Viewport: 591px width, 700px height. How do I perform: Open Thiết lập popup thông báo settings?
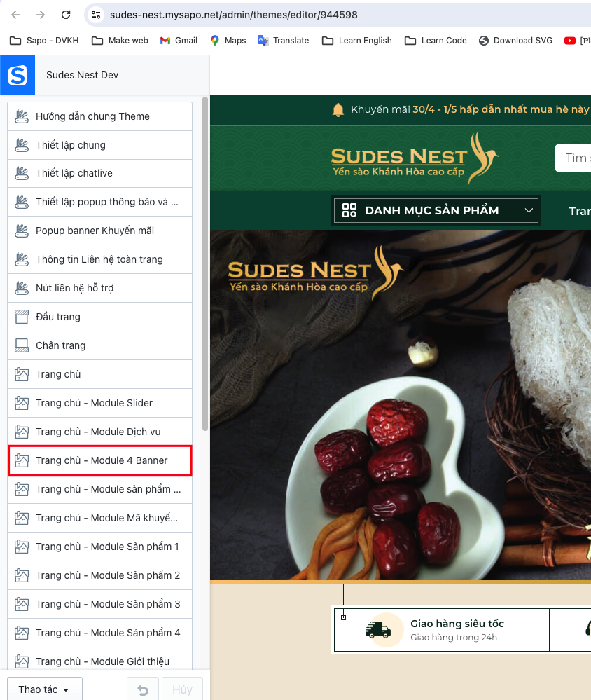tap(100, 203)
